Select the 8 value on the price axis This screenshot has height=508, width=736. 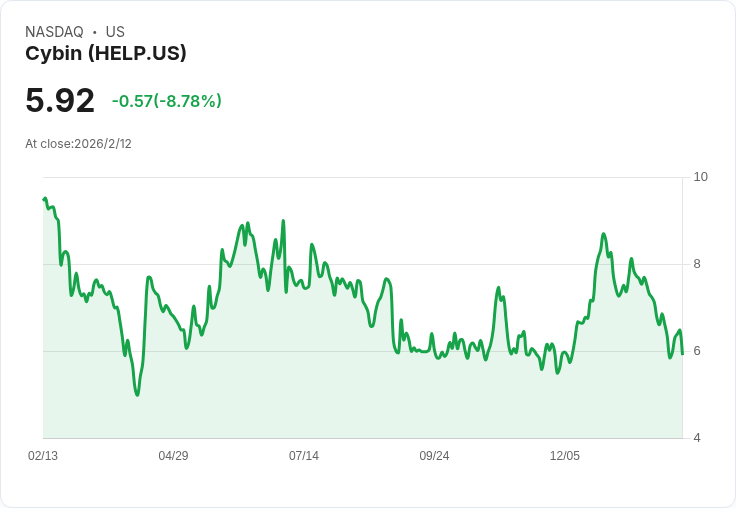click(698, 264)
